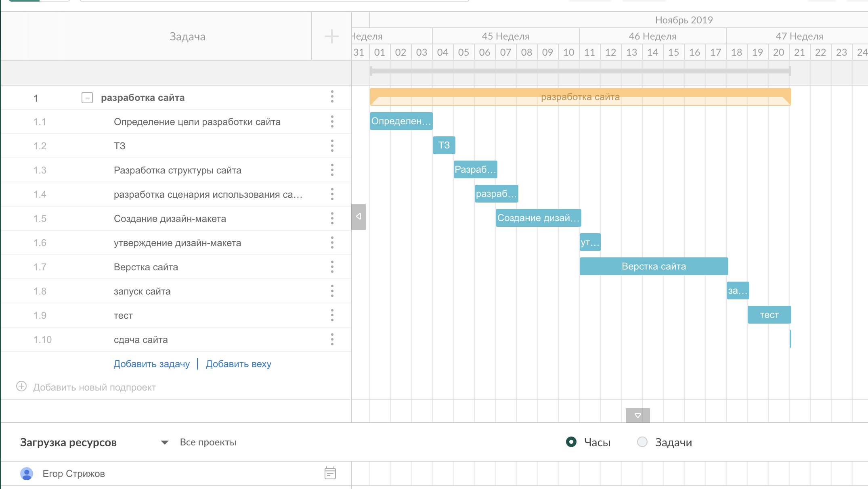This screenshot has height=489, width=868.
Task: Select the Часы radio button
Action: 571,442
